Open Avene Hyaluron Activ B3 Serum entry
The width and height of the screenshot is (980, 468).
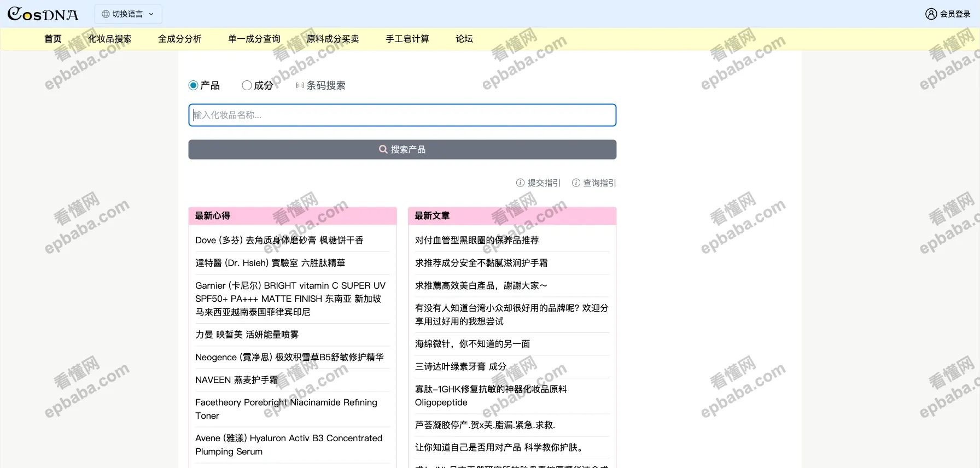click(289, 445)
